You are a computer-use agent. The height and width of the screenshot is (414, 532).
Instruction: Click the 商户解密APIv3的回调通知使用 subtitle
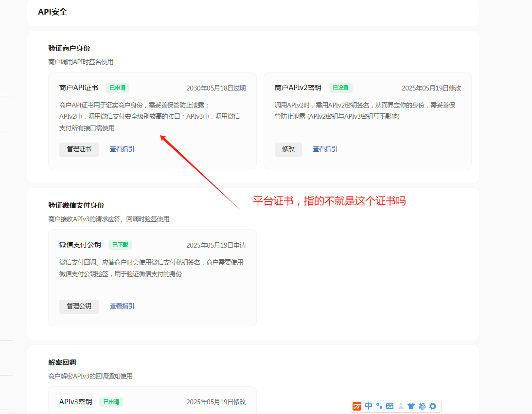90,377
